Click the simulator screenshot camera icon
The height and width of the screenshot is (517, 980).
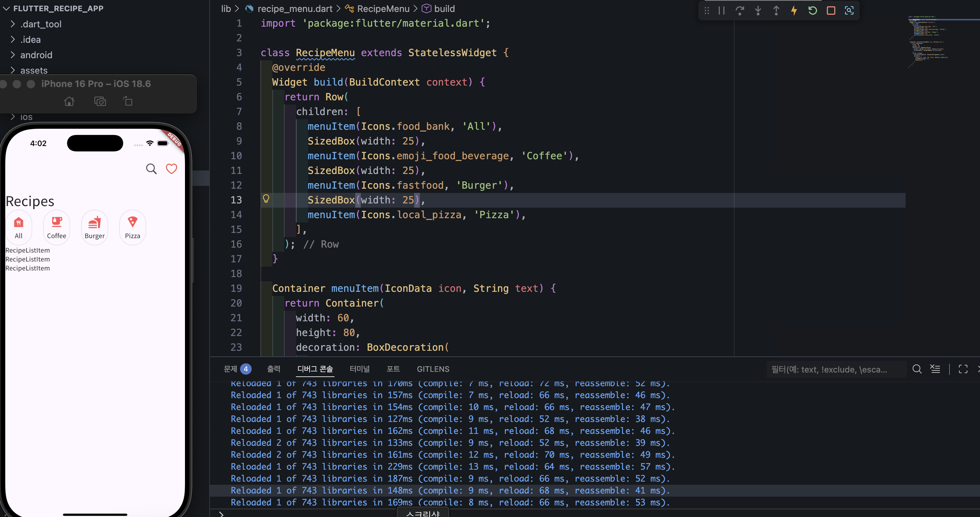(x=100, y=101)
